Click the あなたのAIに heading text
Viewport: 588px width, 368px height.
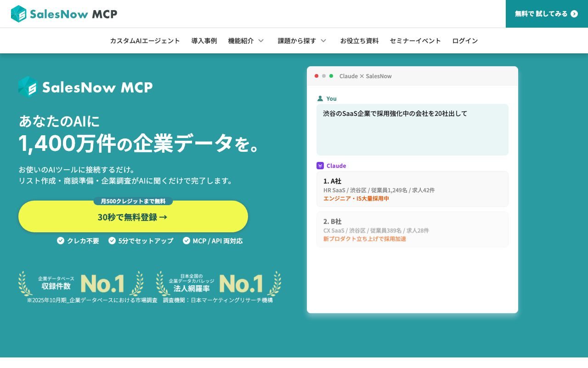coord(59,121)
